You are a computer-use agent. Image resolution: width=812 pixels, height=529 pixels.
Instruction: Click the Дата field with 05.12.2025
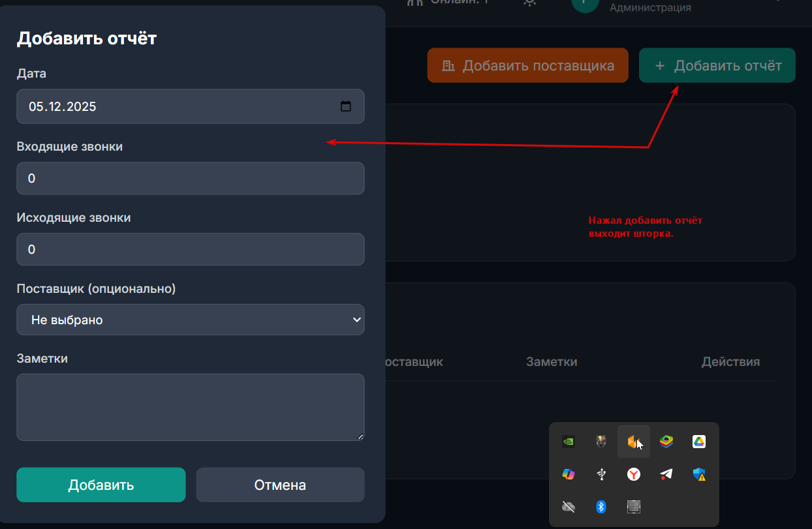(x=191, y=106)
